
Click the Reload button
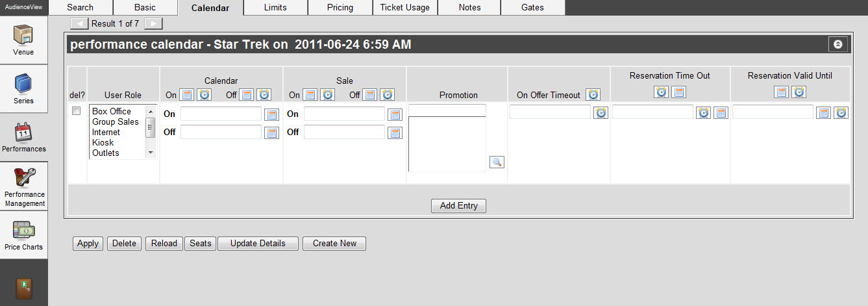[164, 244]
